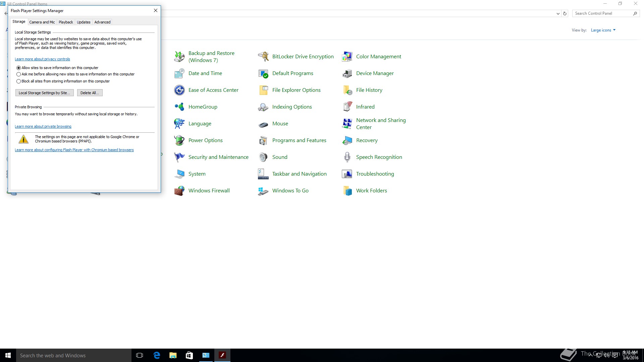Open the HomeGroup icon
Image resolution: width=644 pixels, height=362 pixels.
click(179, 107)
